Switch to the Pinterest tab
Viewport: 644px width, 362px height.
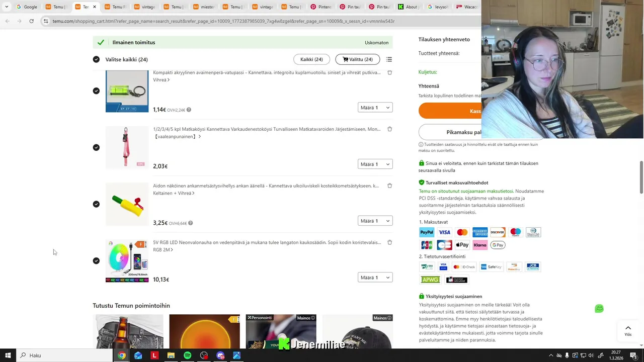click(x=321, y=7)
